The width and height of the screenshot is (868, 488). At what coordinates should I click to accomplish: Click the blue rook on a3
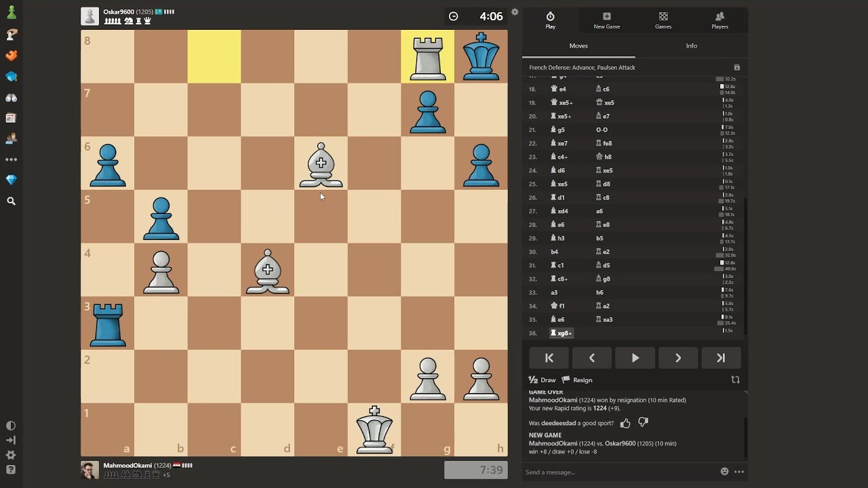point(108,325)
